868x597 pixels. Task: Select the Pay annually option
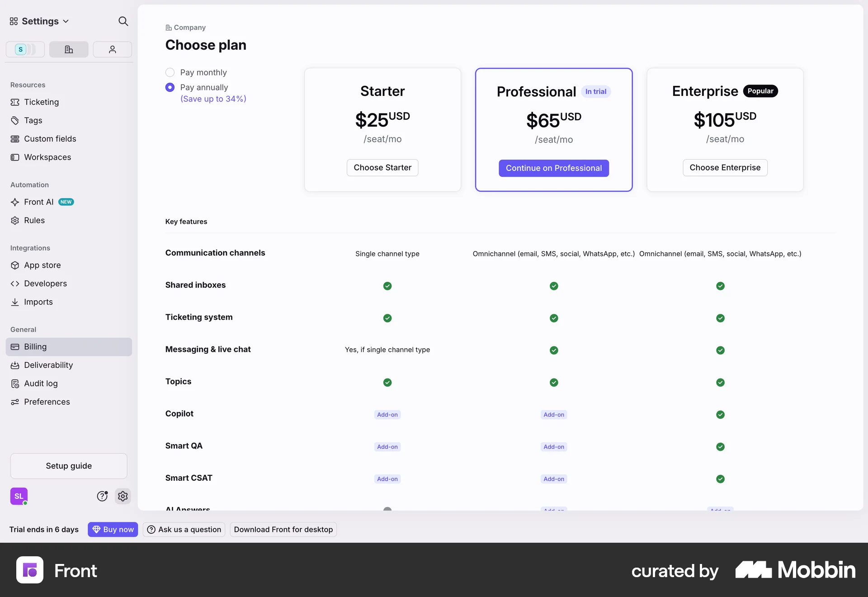point(170,87)
